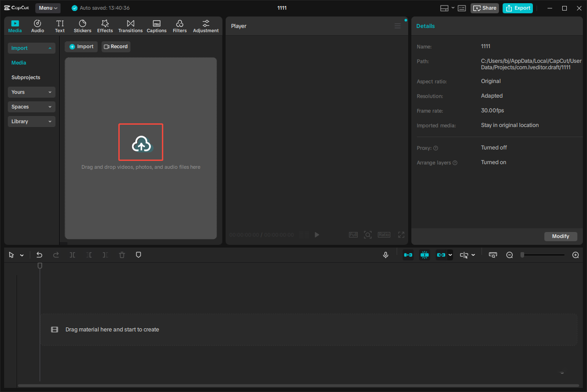This screenshot has width=587, height=392.
Task: Open the Stickers panel
Action: [x=83, y=26]
